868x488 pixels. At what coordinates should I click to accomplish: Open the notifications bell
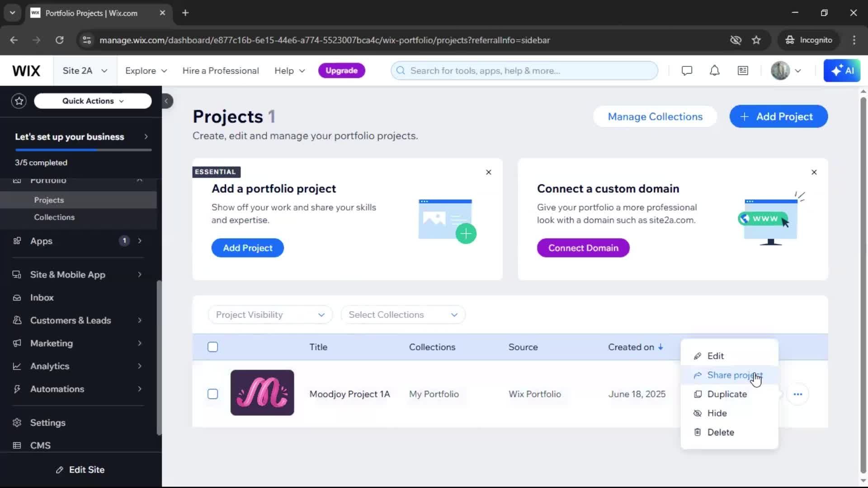pyautogui.click(x=714, y=70)
